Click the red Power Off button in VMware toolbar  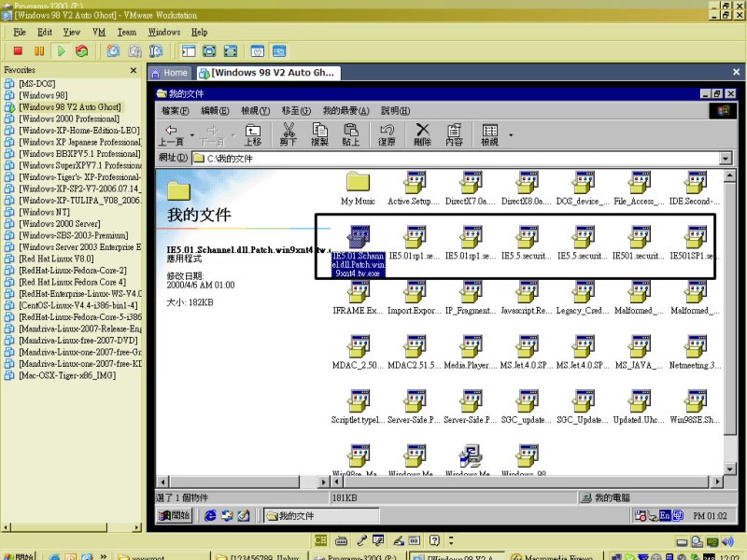(x=18, y=51)
